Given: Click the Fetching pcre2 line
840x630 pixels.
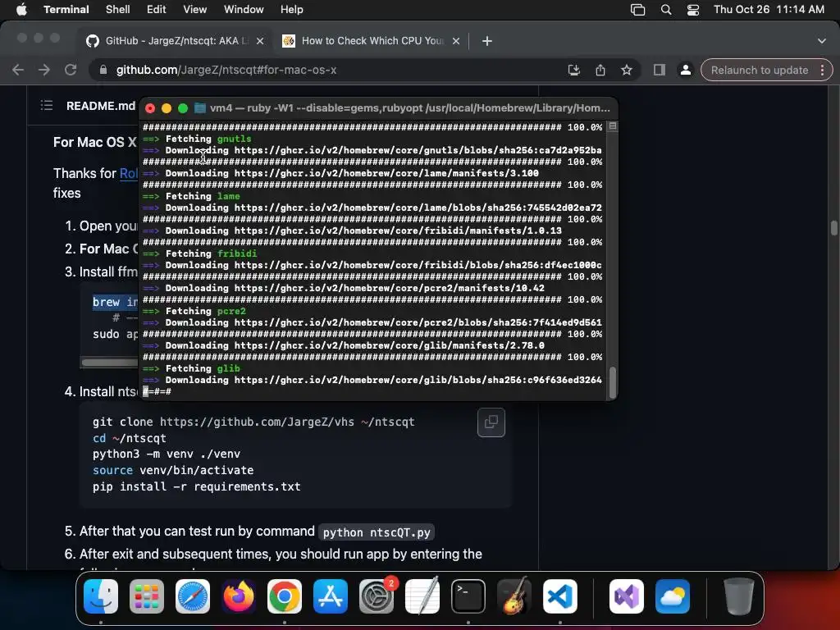Looking at the screenshot, I should [x=194, y=311].
